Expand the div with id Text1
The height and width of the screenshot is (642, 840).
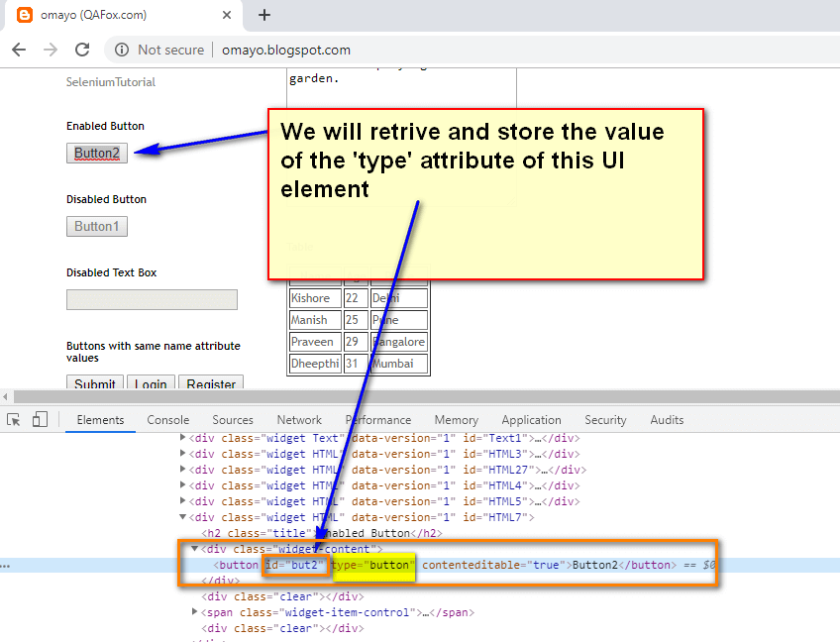click(182, 438)
